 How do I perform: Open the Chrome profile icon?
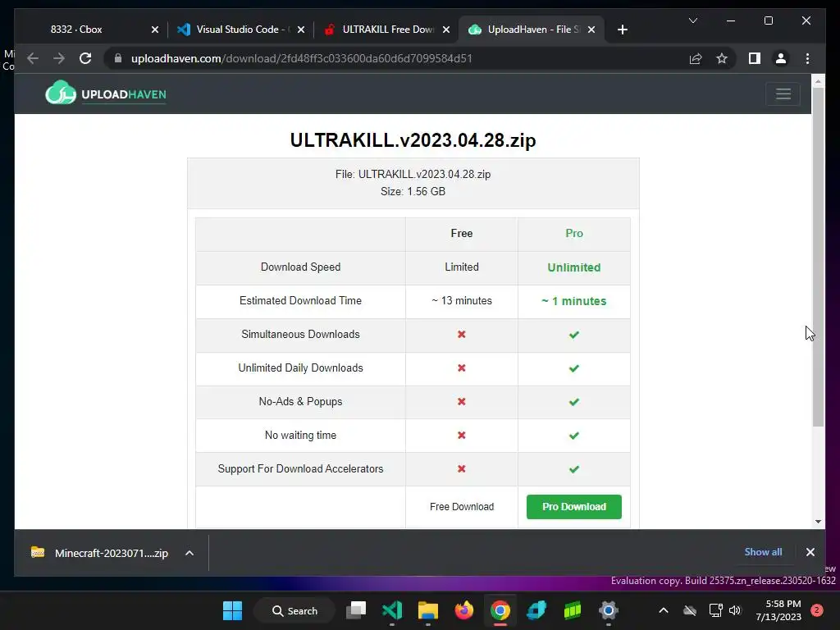[x=781, y=58]
